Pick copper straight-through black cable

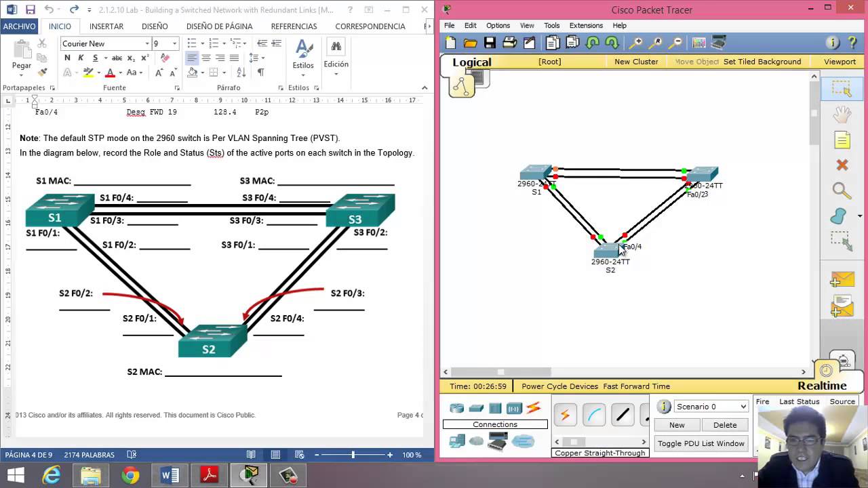623,415
